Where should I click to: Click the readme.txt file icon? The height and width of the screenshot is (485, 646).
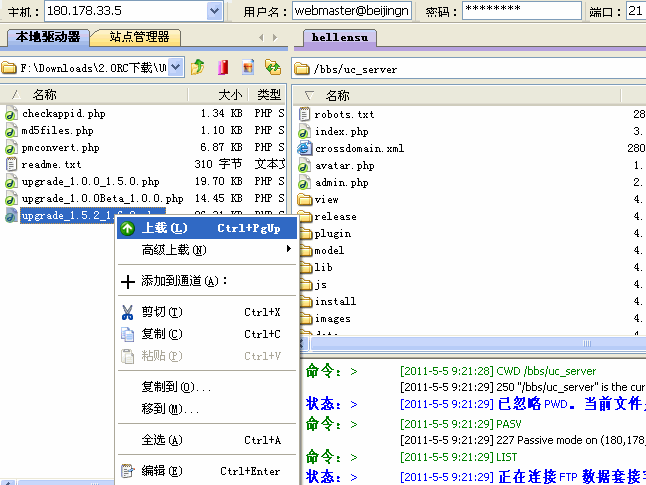click(11, 164)
